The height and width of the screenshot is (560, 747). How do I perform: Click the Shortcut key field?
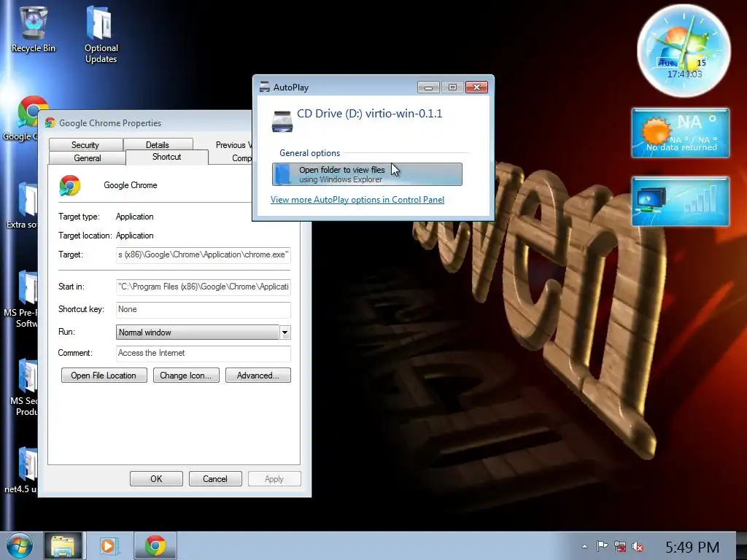(204, 309)
